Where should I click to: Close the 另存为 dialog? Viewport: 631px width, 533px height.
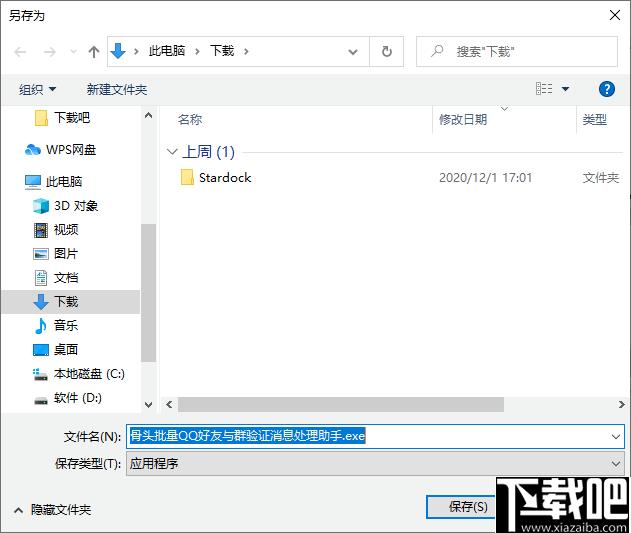pyautogui.click(x=615, y=15)
